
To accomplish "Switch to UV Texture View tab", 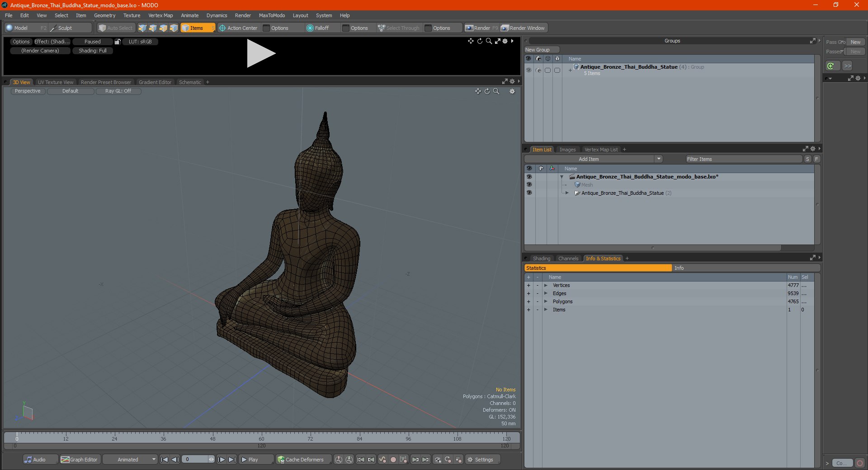I will pos(56,82).
